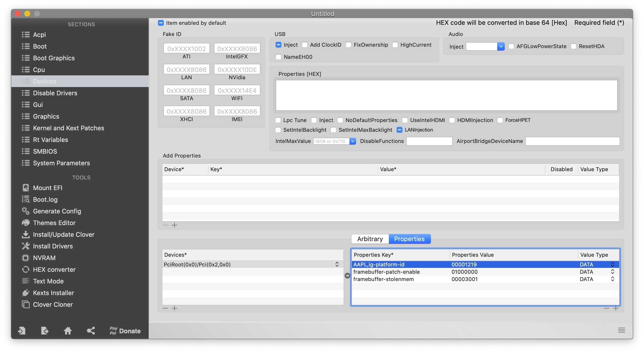Click the share icon in bottom toolbar

tap(91, 331)
